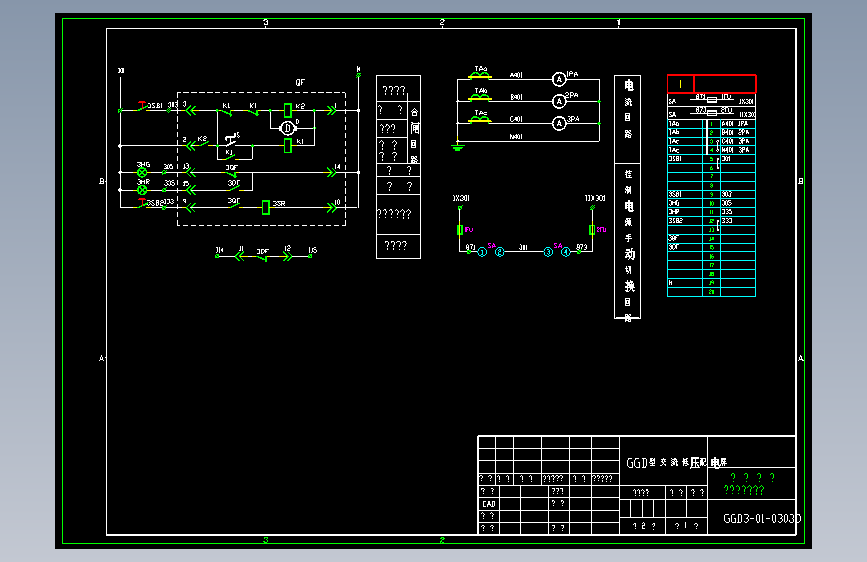Viewport: 867px width, 562px height.
Task: Click zone letter B on the left border
Action: click(x=102, y=181)
